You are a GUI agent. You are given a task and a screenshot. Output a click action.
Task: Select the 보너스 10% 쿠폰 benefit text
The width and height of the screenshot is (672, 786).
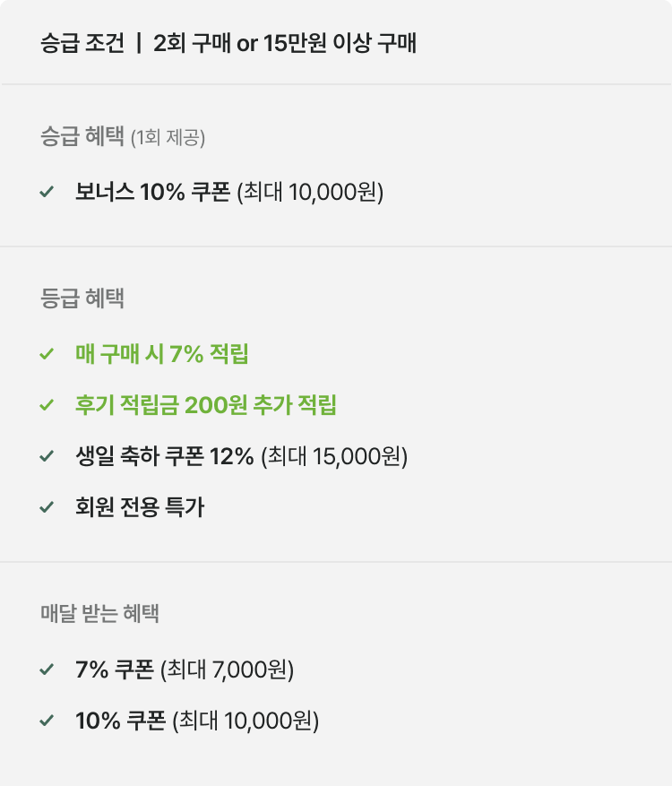click(228, 193)
